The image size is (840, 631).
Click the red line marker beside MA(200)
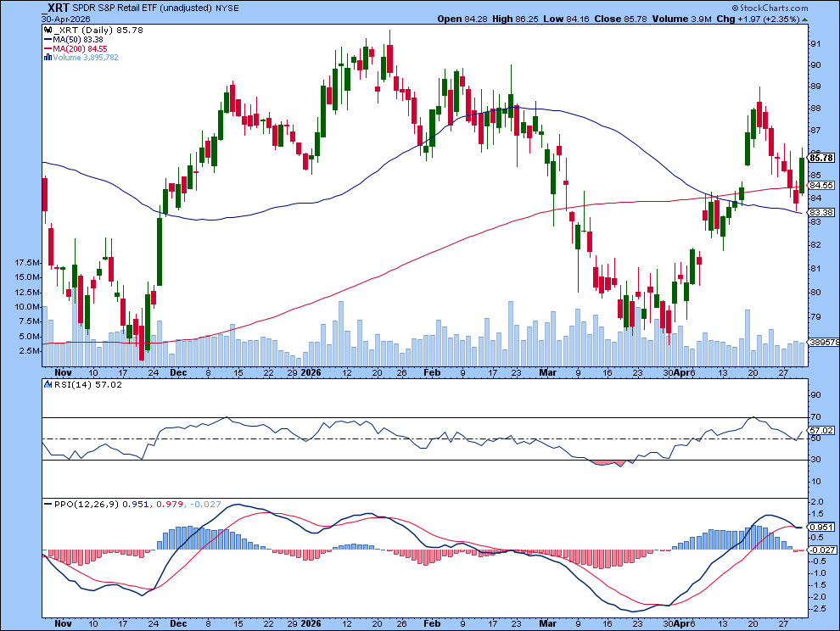48,48
